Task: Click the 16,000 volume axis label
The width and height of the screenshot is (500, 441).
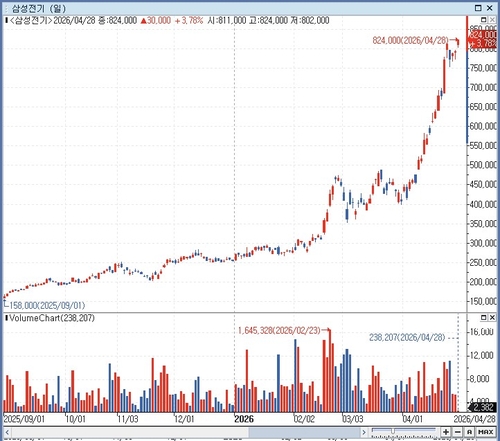Action: pyautogui.click(x=482, y=332)
